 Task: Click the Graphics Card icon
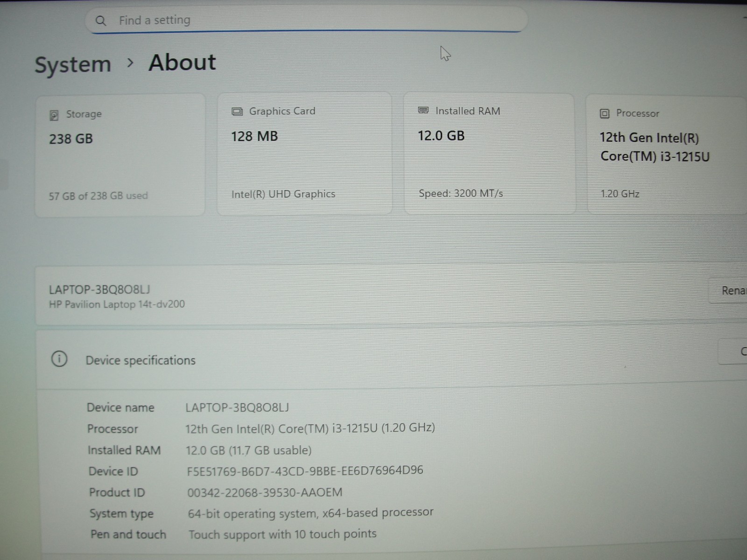click(x=237, y=112)
